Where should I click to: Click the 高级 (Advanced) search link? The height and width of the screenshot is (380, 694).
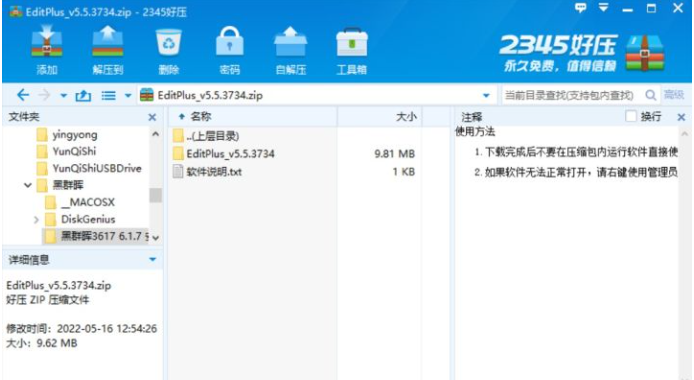click(674, 95)
